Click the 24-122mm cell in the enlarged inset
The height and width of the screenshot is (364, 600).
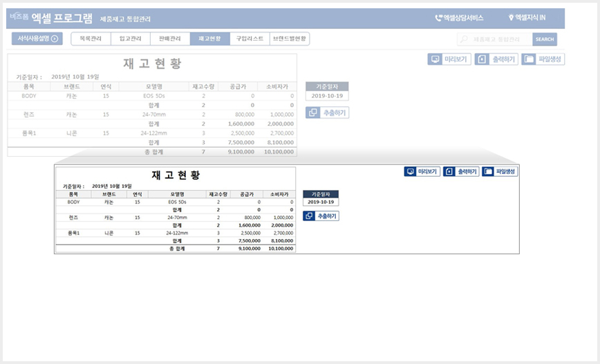click(177, 233)
